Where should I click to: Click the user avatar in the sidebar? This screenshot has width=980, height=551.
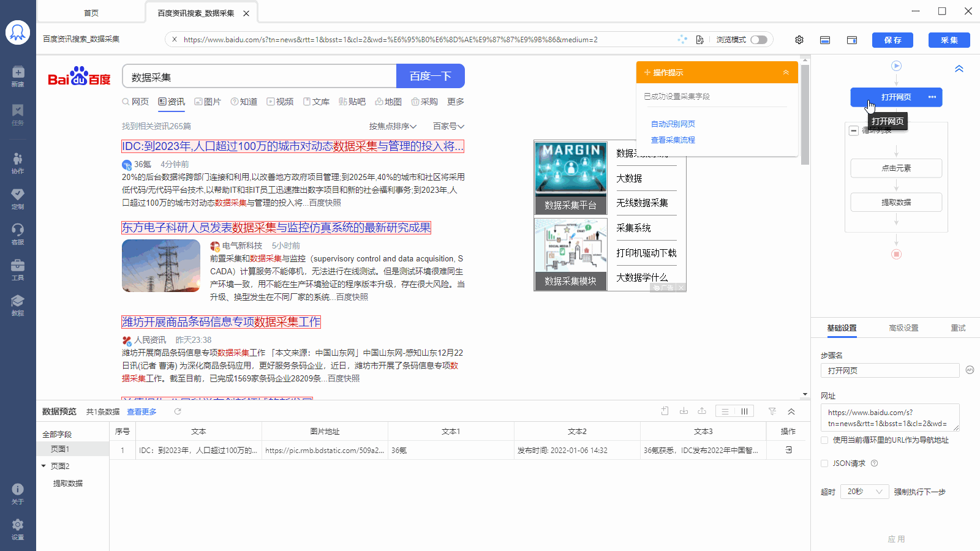pos(18,32)
